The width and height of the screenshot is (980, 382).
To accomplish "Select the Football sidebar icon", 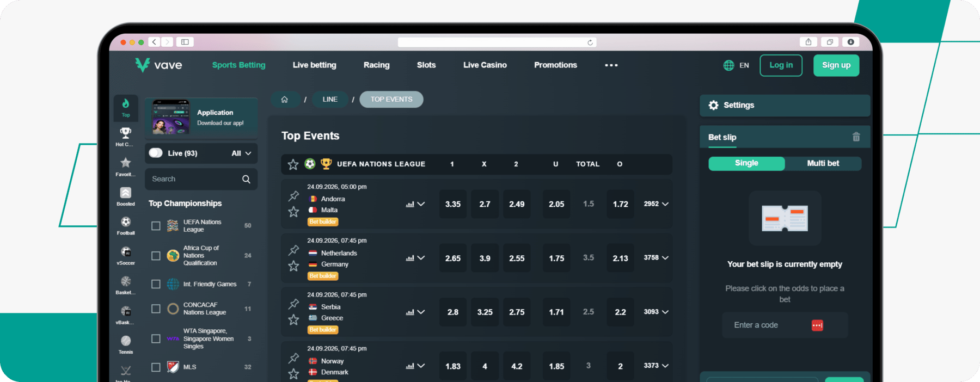I will 126,221.
